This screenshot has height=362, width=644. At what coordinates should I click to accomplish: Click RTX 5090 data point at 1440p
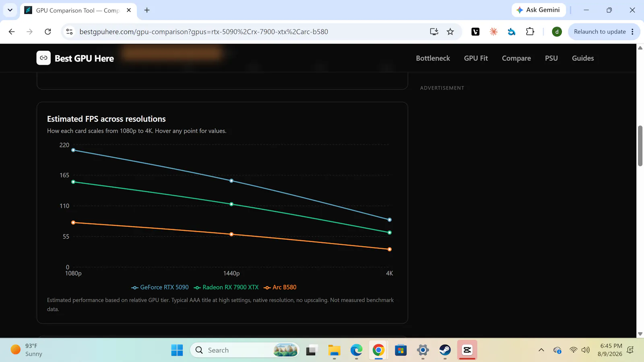coord(231,181)
